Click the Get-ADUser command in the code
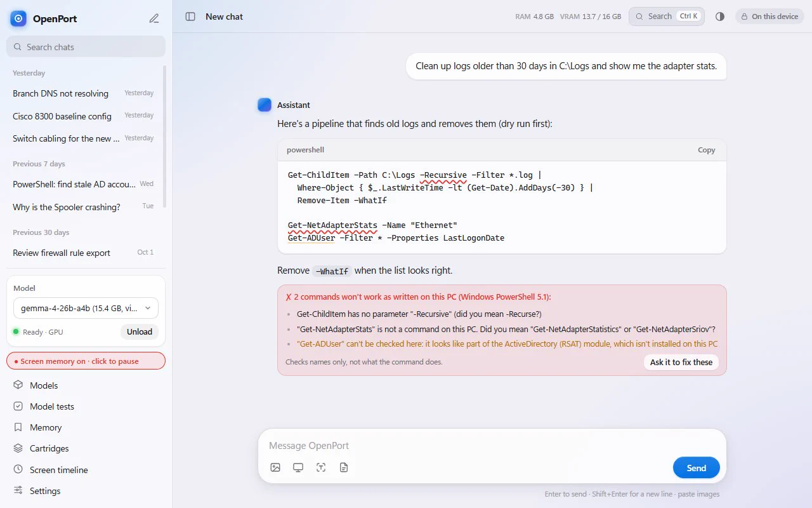This screenshot has height=508, width=812. pos(311,238)
